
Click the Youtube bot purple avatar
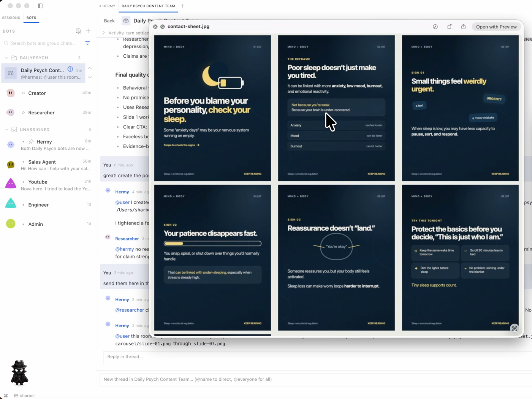11,183
